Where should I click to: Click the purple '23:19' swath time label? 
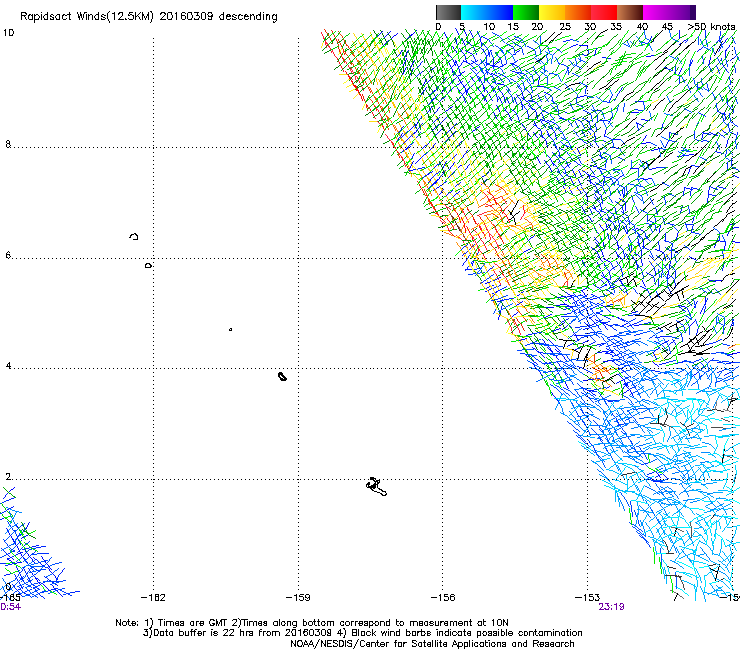point(611,607)
